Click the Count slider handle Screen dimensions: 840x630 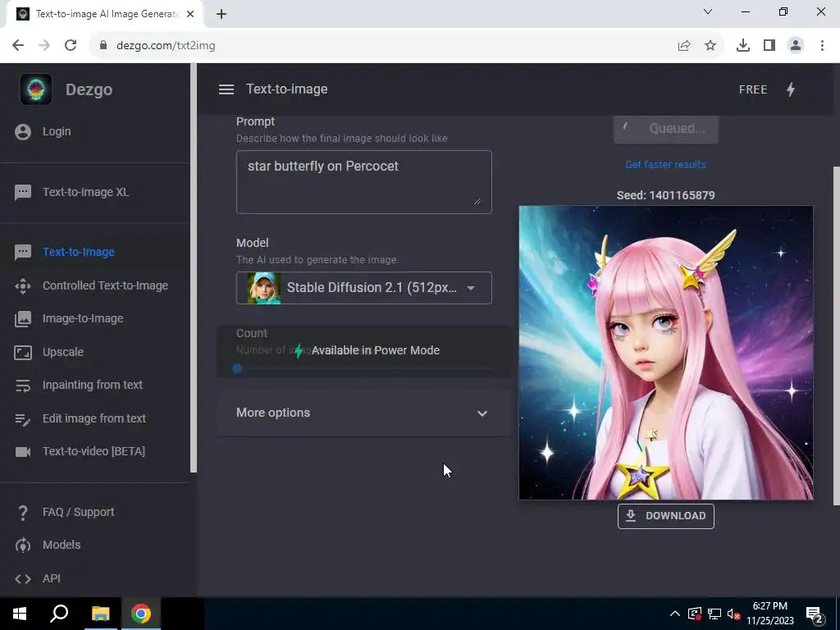(237, 368)
